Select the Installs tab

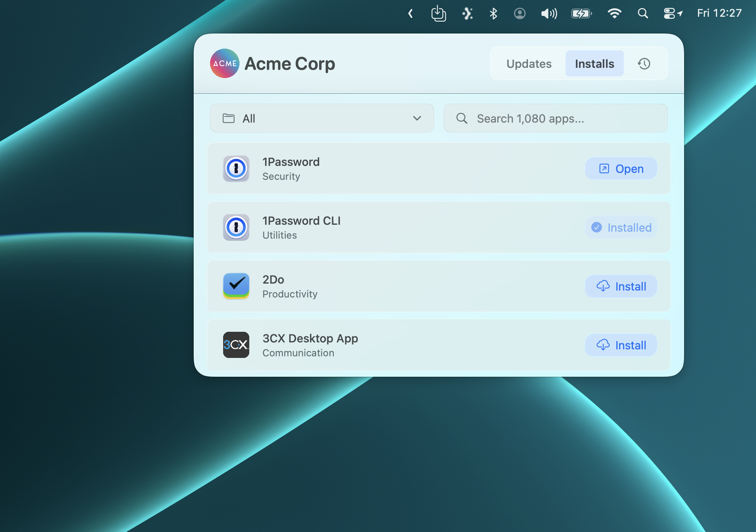[595, 64]
